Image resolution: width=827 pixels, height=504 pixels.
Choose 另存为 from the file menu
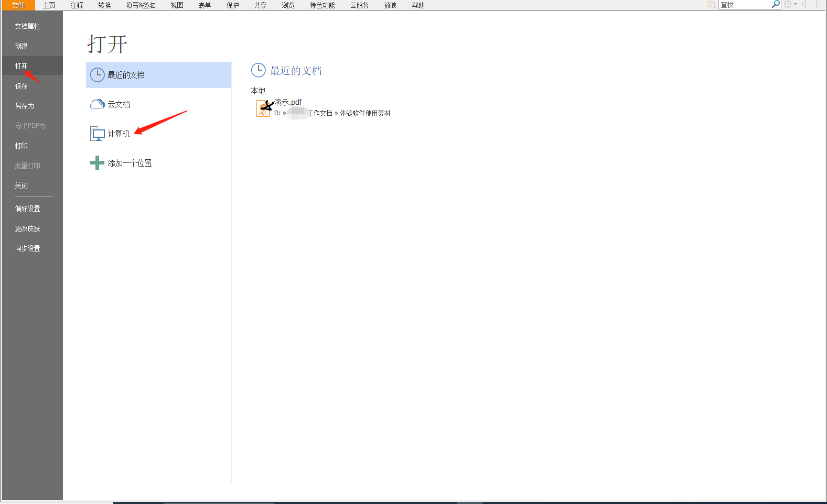point(24,106)
